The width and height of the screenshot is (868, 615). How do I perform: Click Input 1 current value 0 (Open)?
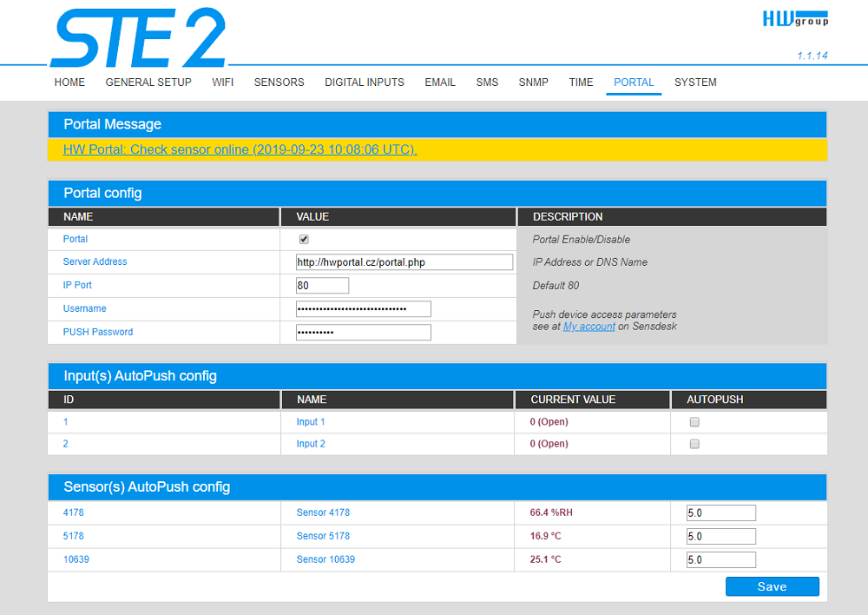[549, 421]
